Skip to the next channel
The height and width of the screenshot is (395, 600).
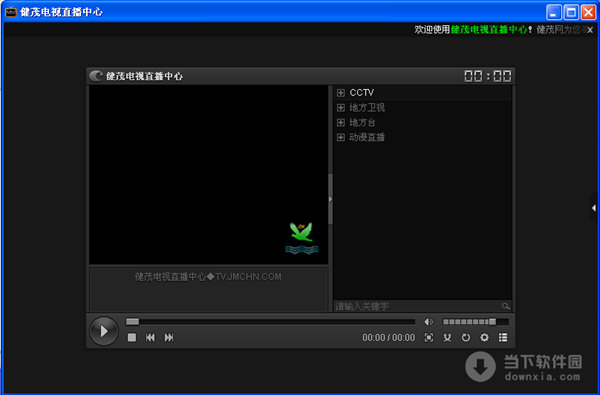click(169, 337)
